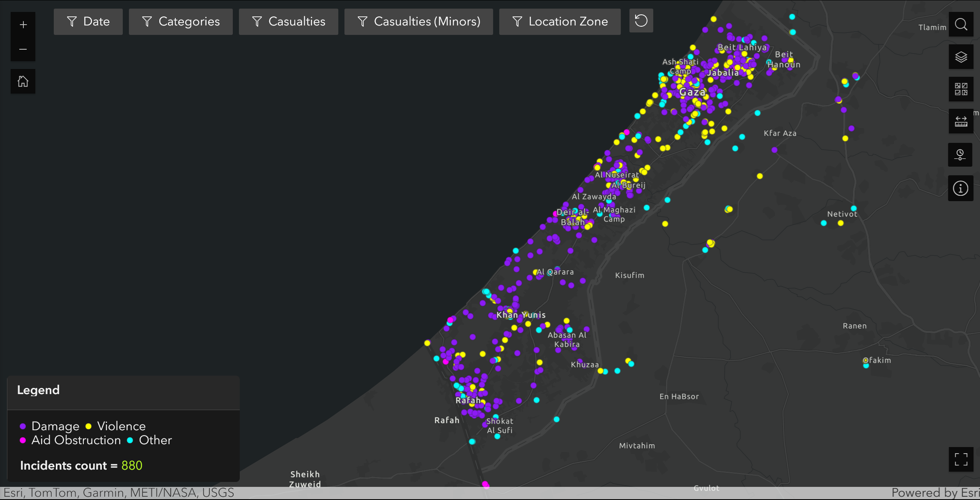
Task: Click the Khan Yunis map label
Action: click(521, 315)
